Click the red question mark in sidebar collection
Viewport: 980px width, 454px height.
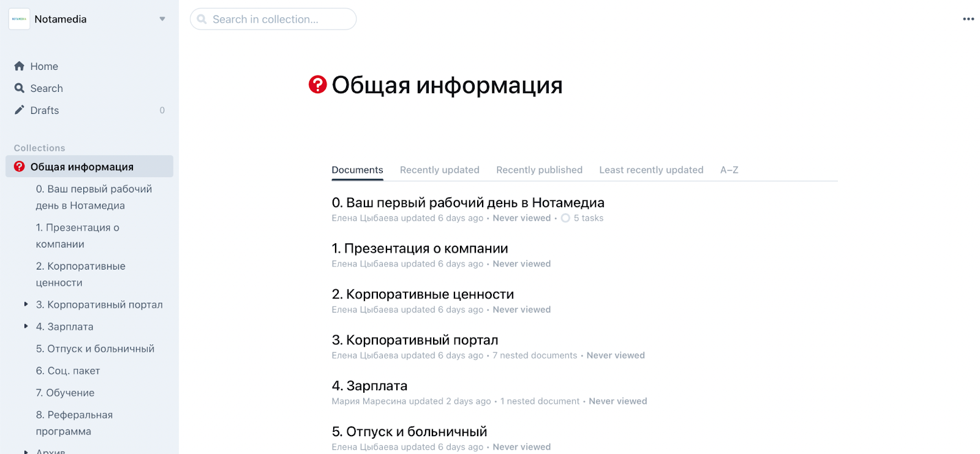coord(20,167)
